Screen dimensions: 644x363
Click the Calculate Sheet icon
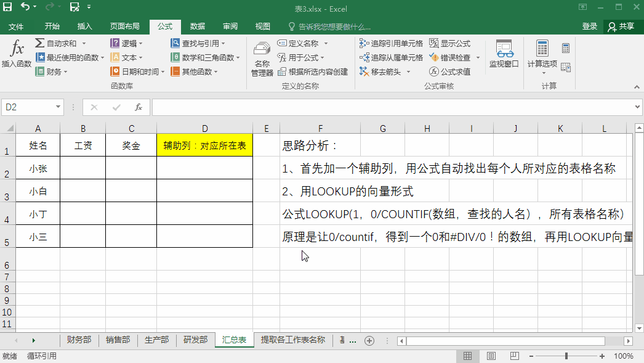click(566, 67)
